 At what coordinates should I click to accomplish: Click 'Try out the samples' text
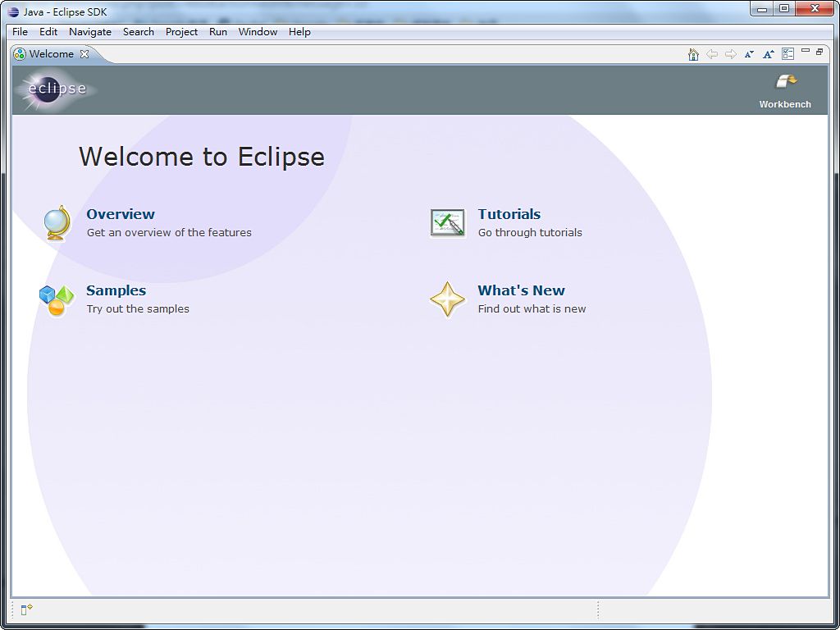tap(138, 309)
